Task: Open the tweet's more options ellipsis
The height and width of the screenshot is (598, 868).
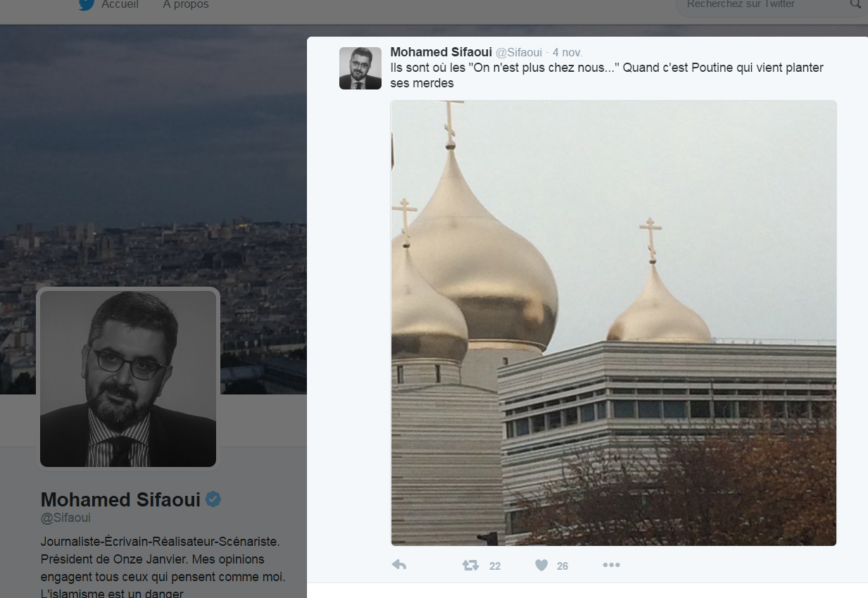Action: pyautogui.click(x=611, y=565)
